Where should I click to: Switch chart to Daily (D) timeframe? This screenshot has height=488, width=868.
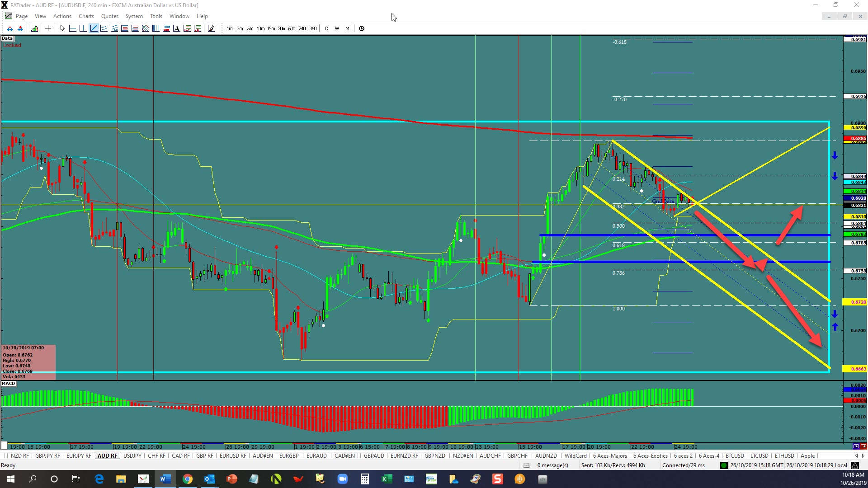pos(327,28)
